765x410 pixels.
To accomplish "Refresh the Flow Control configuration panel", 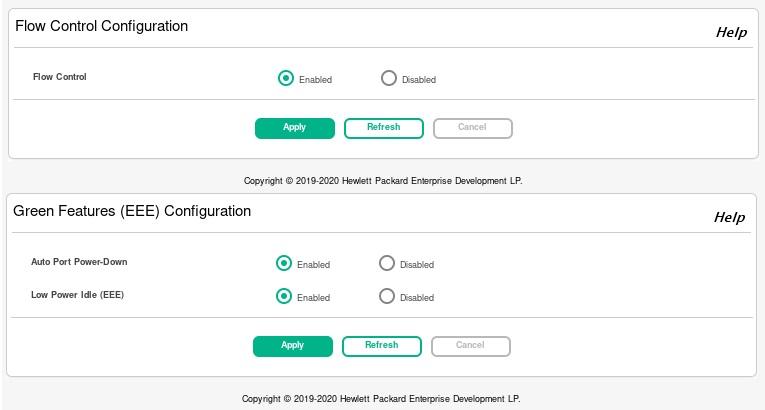I will pos(384,128).
